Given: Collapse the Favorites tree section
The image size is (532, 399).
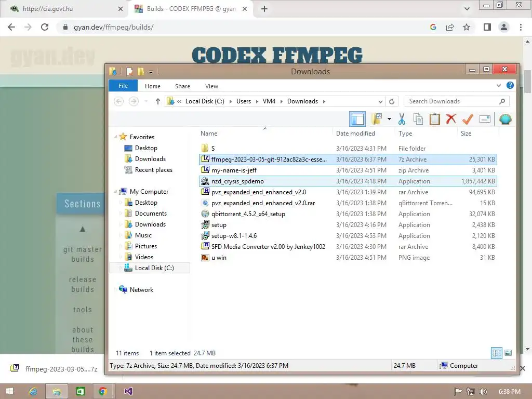Looking at the screenshot, I should pyautogui.click(x=116, y=137).
